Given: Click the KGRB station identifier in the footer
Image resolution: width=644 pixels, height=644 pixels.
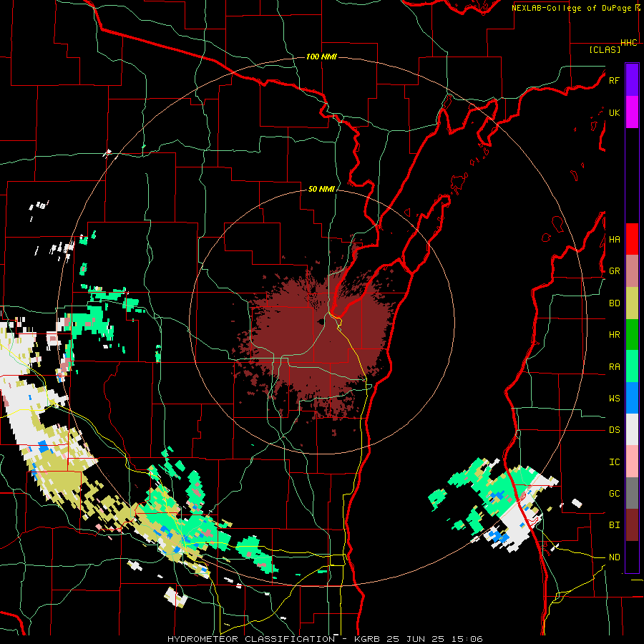Looking at the screenshot, I should (x=369, y=639).
